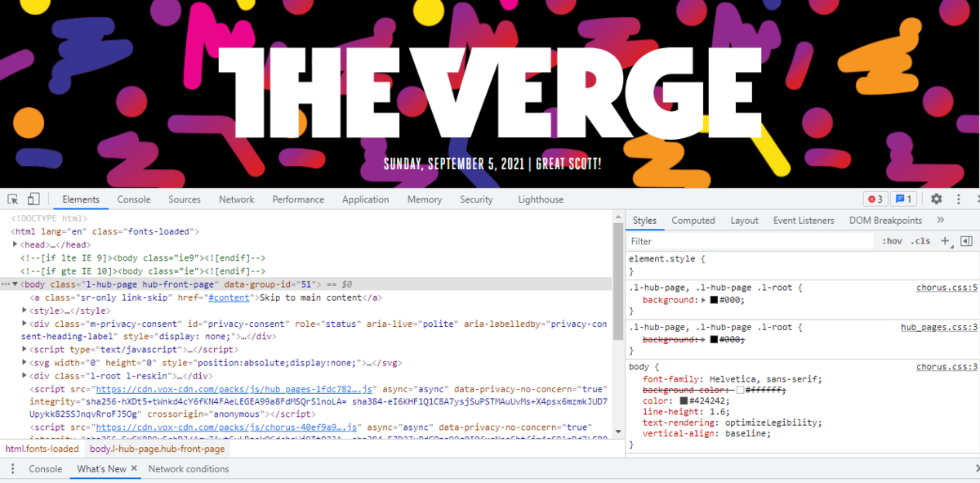Open the Network panel tab
Screen dimensions: 980x483
point(237,199)
